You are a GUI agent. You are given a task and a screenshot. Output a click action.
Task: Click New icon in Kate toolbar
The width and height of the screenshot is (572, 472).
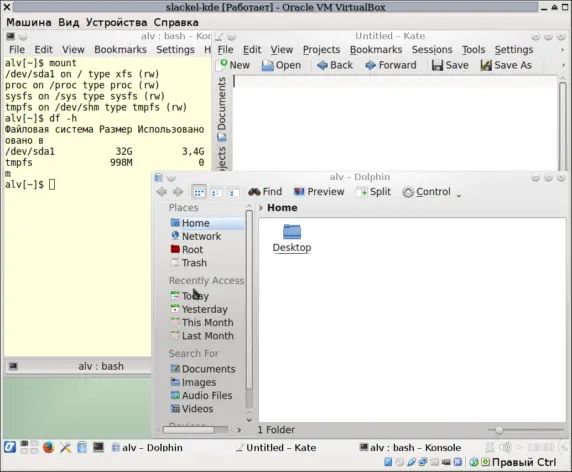tap(233, 65)
